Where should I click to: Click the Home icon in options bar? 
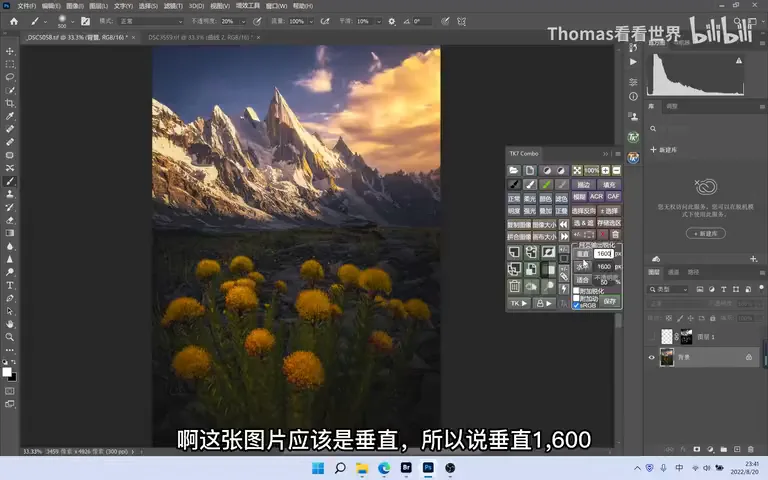pyautogui.click(x=14, y=21)
